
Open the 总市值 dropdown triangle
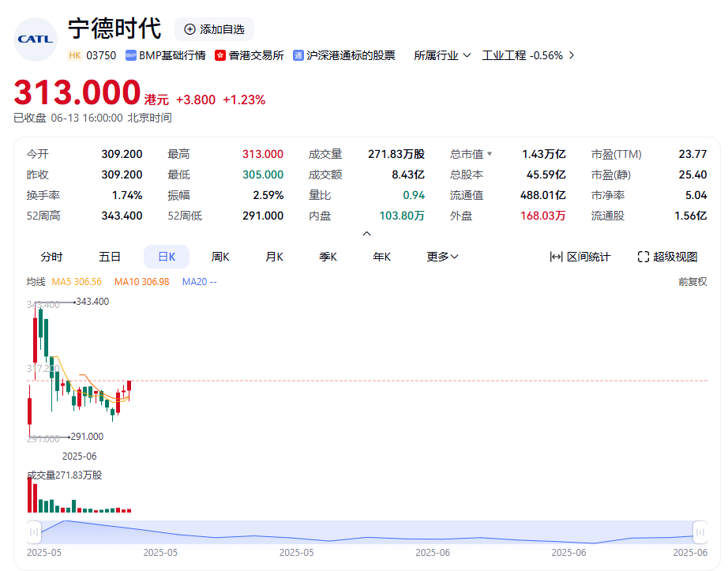pos(490,154)
